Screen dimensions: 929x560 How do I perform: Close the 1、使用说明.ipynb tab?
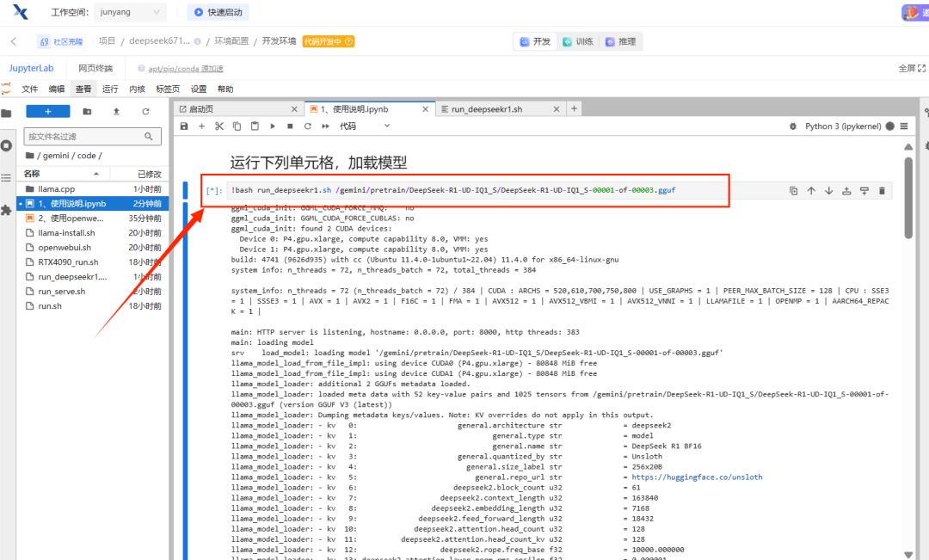426,109
